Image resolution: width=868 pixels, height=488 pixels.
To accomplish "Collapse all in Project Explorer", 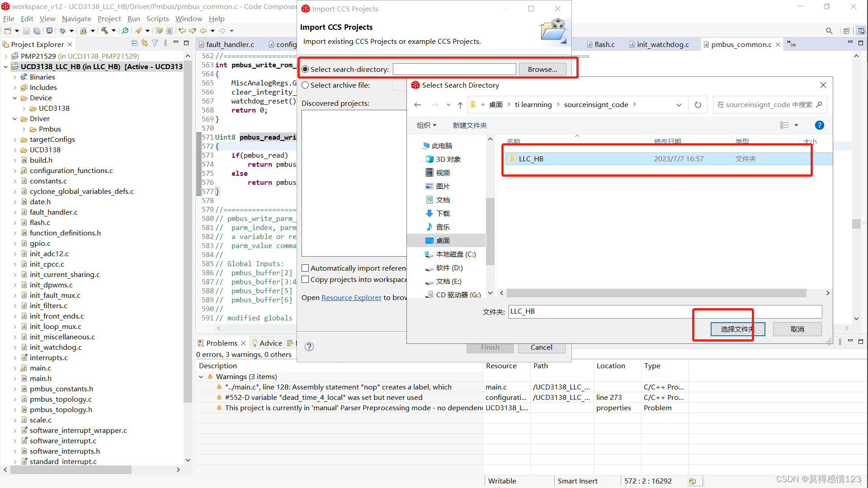I will pos(134,43).
